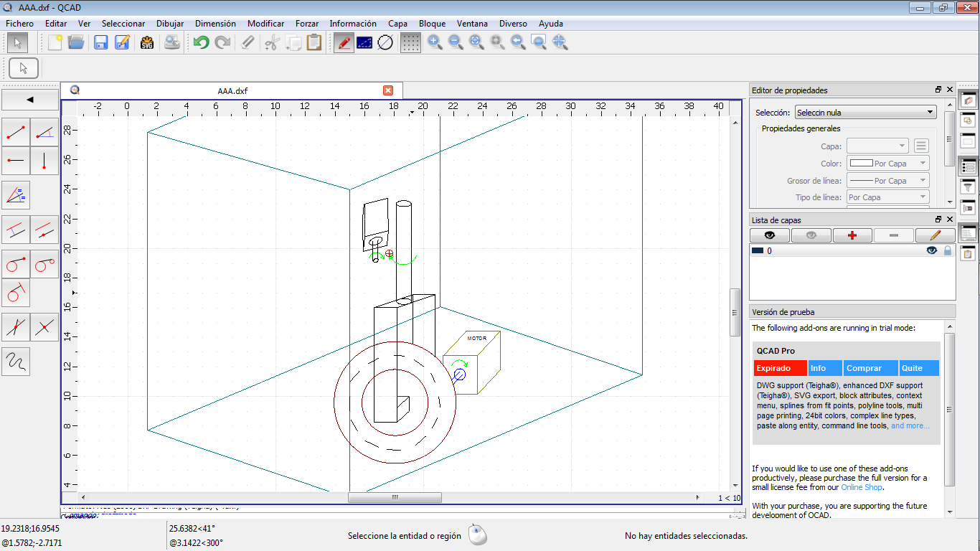Open a file with folder icon
Screen dimensions: 980x551
tap(76, 42)
